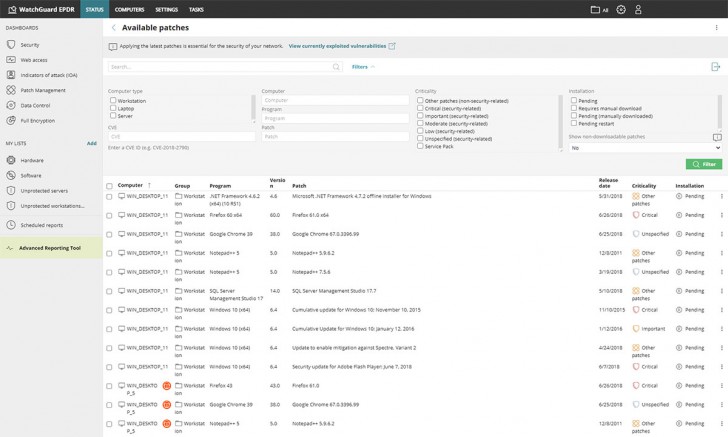Open Indicators of attack (IOA) icon

[x=11, y=75]
